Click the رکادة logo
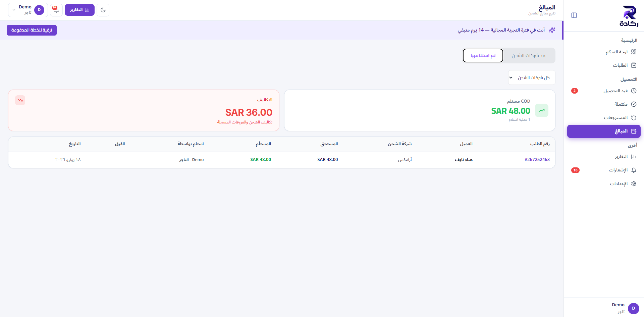This screenshot has height=317, width=644. pyautogui.click(x=629, y=16)
